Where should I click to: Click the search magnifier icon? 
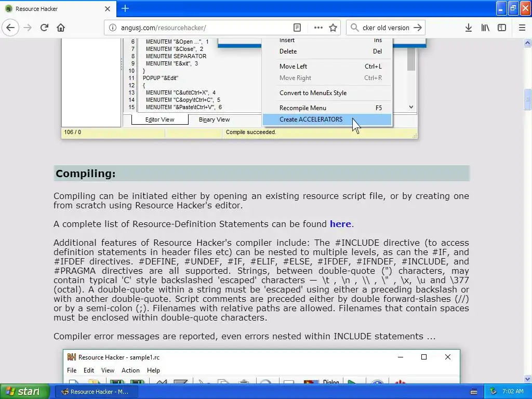354,28
